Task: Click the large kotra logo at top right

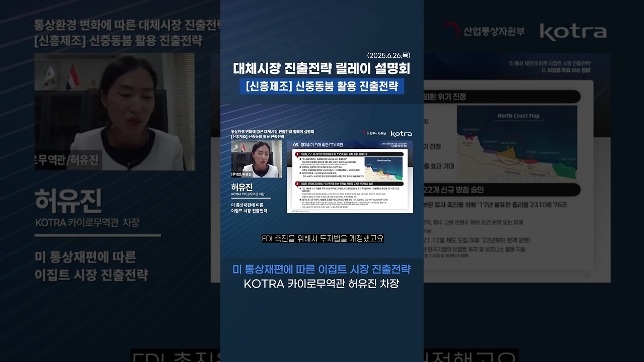Action: (573, 32)
